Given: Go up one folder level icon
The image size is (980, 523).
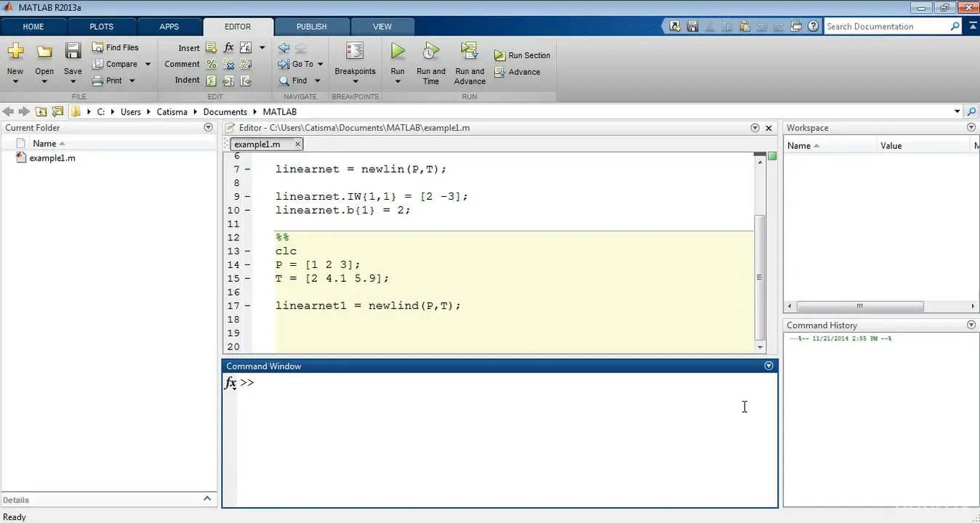Looking at the screenshot, I should point(41,112).
